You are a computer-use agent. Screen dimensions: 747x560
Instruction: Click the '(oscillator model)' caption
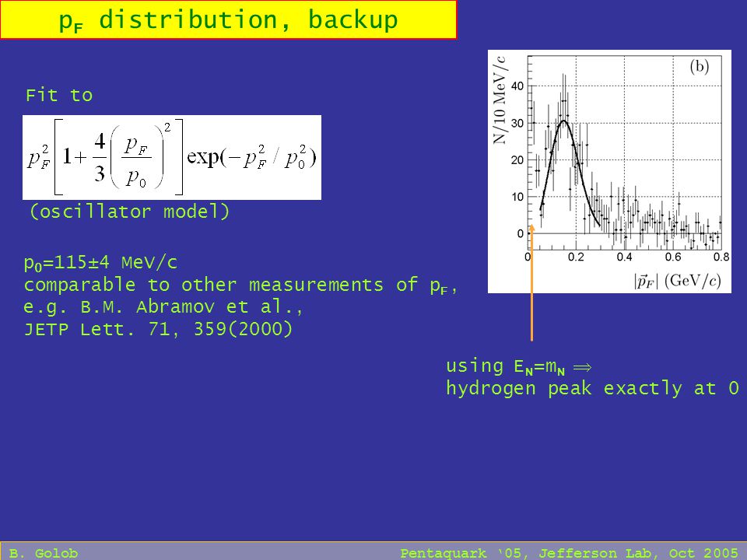coord(130,211)
